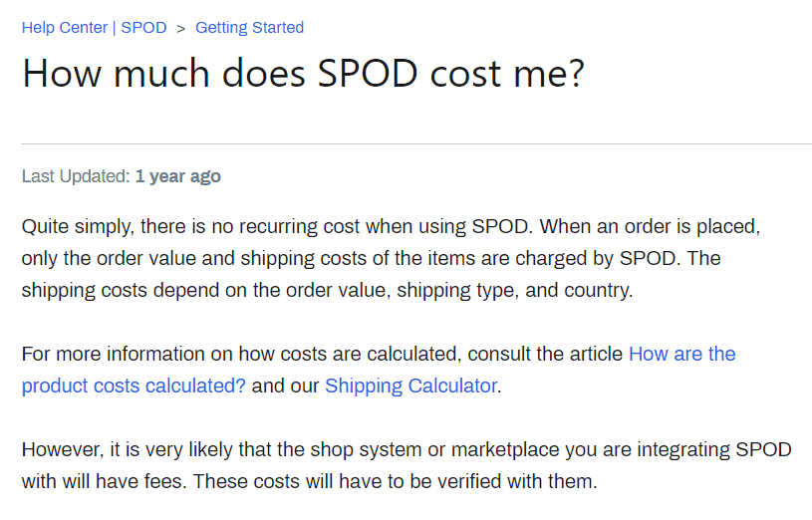Image resolution: width=812 pixels, height=520 pixels.
Task: Click the sentence 'These costs will have to be verified'
Action: [396, 482]
